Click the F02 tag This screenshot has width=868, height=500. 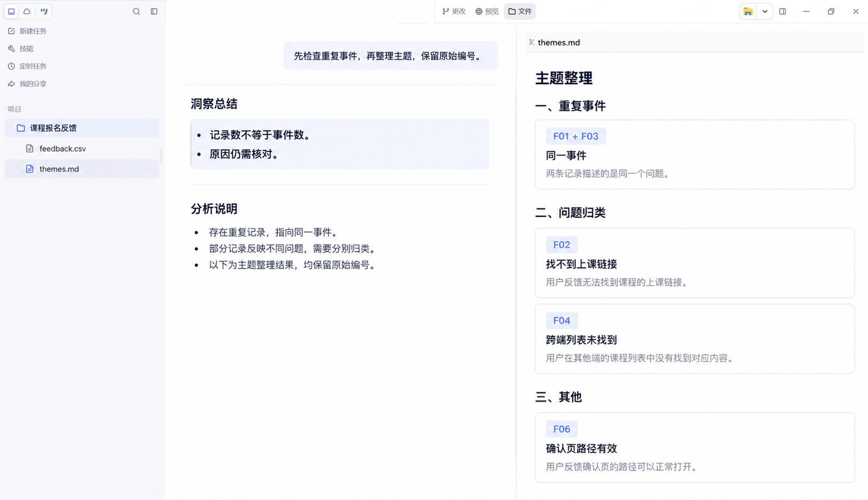[x=561, y=245]
